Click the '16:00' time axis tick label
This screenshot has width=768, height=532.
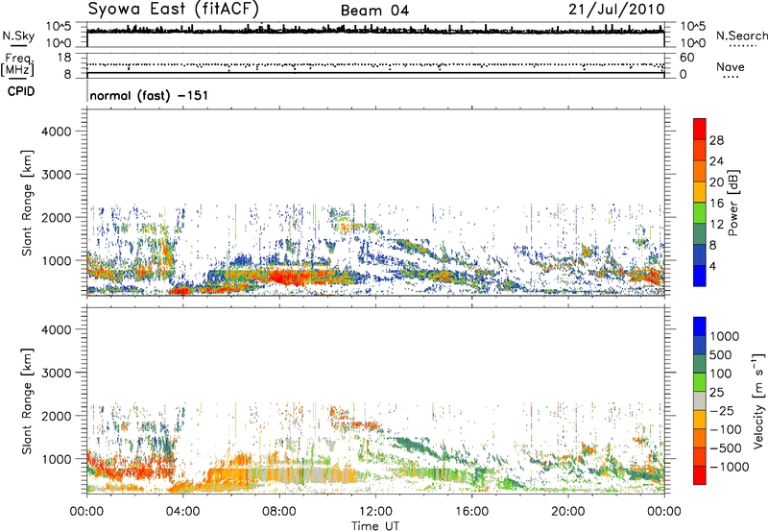tap(471, 512)
